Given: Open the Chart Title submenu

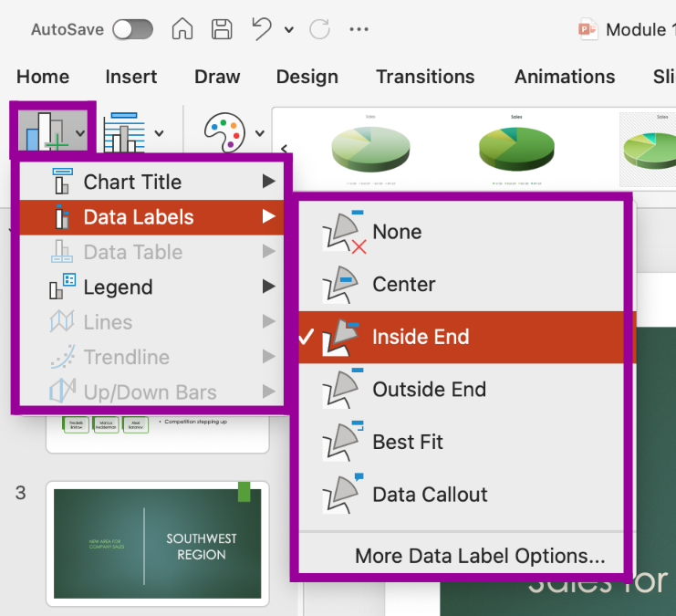Looking at the screenshot, I should pos(151,182).
